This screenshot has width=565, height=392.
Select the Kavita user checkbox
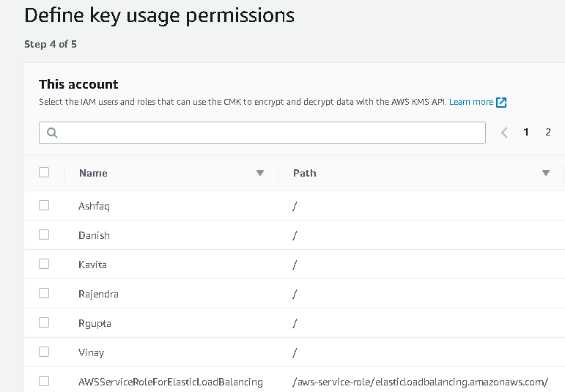click(x=44, y=264)
